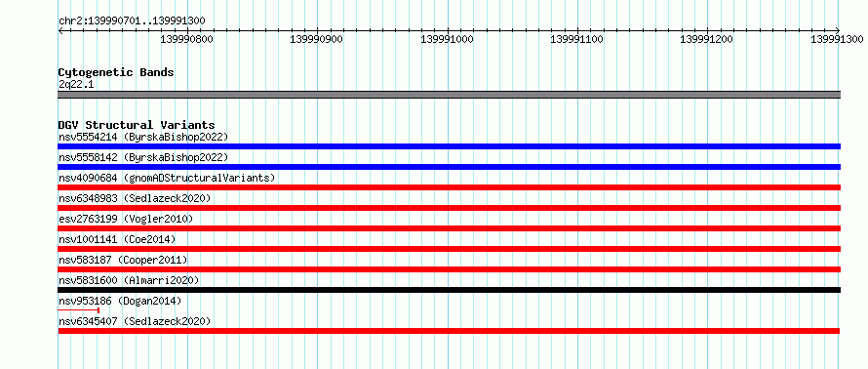This screenshot has height=369, width=868.
Task: Click the nsv5831600 (Almarri2020) label
Action: 129,280
